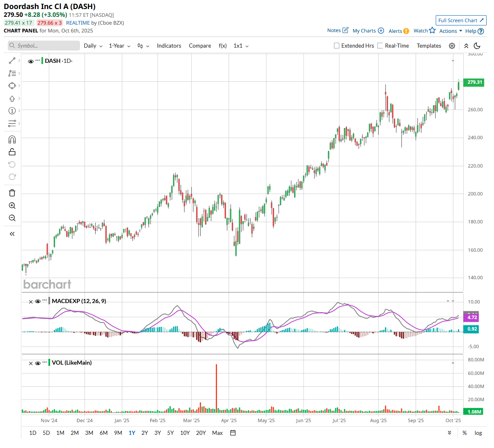Select the arrow marker tool
The width and height of the screenshot is (494, 448).
pyautogui.click(x=12, y=99)
